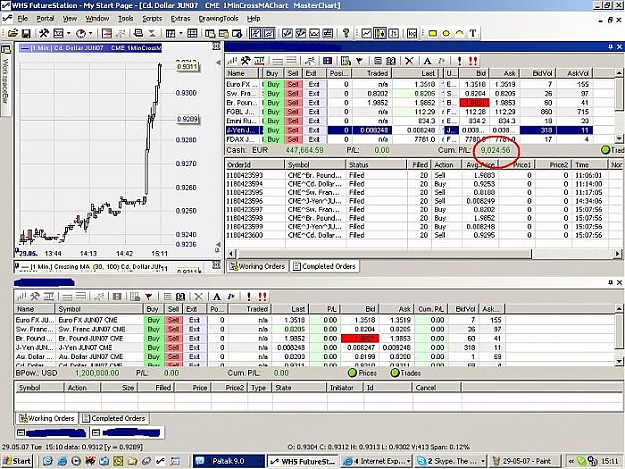
Task: Click the Save disk icon in the main toolbar
Action: [x=26, y=33]
